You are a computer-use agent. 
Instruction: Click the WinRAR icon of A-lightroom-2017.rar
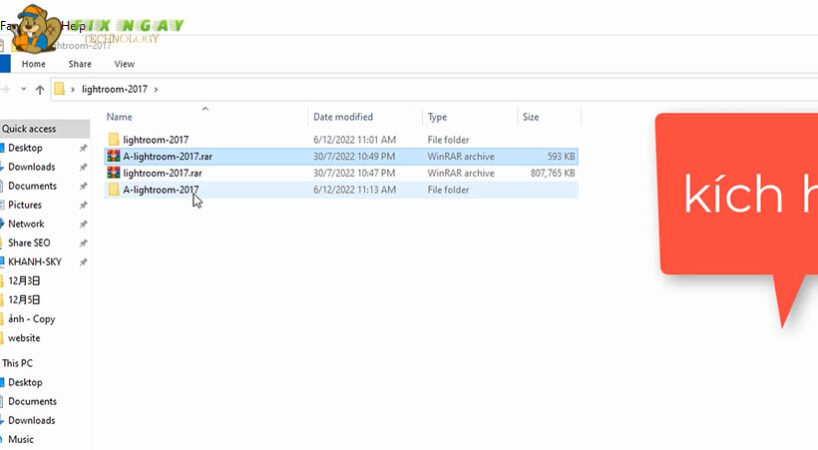click(114, 157)
